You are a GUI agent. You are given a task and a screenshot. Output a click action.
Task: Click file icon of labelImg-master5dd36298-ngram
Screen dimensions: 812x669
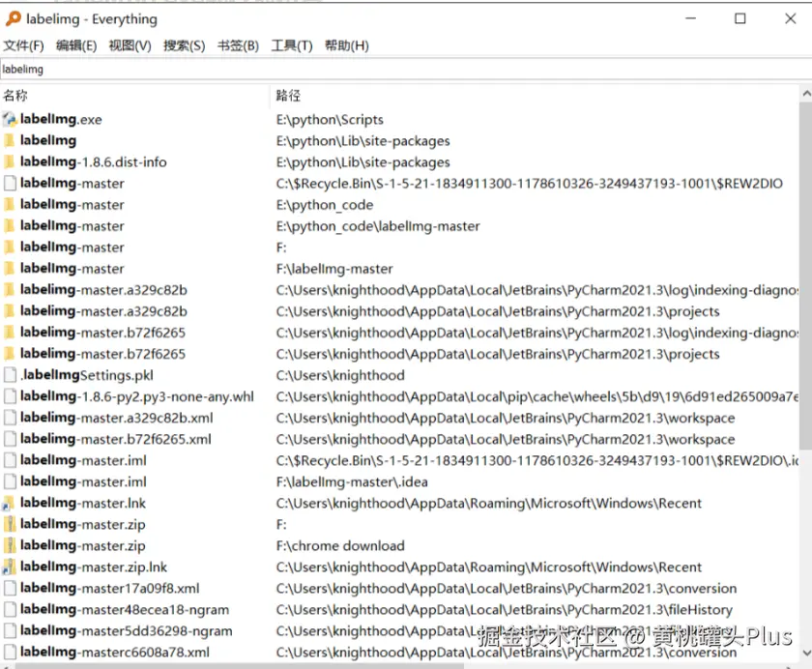(10, 630)
